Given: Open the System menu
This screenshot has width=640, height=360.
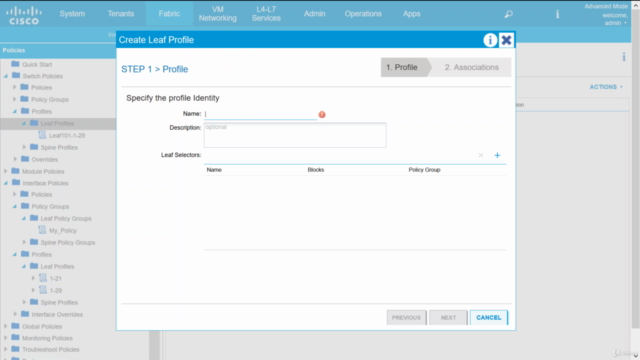Looking at the screenshot, I should pyautogui.click(x=72, y=14).
